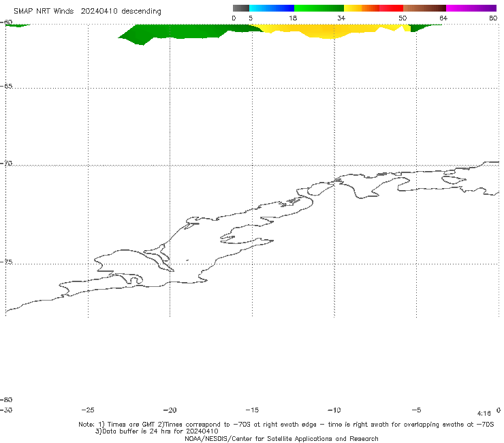
Task: Click the colorbar label '50'
Action: point(403,18)
